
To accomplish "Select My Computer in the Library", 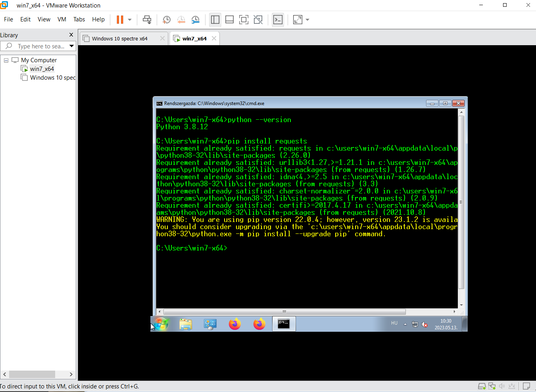I will (39, 60).
